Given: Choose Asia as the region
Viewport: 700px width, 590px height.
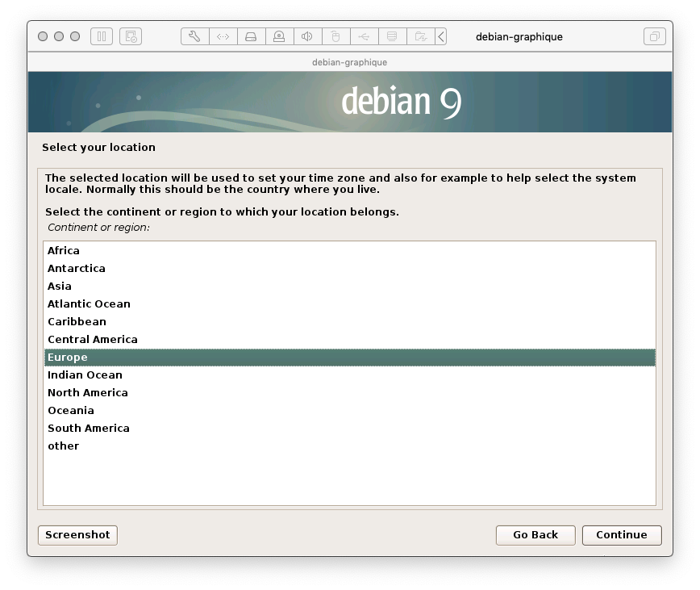Looking at the screenshot, I should pos(349,287).
